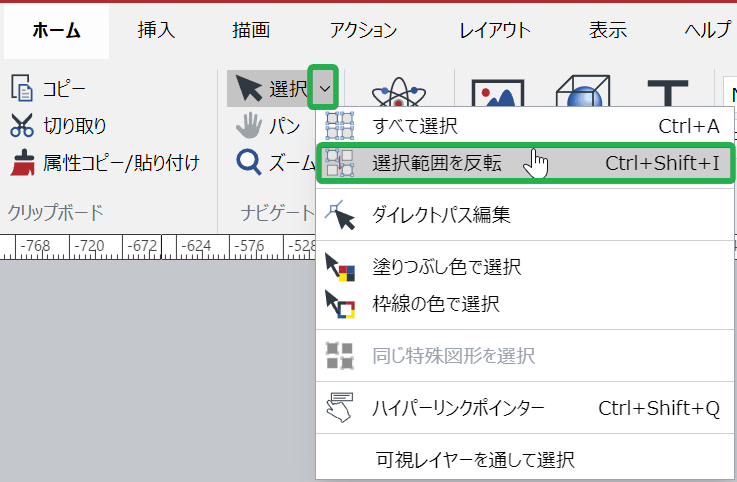Go to the 表示 ribbon tab

(x=608, y=31)
